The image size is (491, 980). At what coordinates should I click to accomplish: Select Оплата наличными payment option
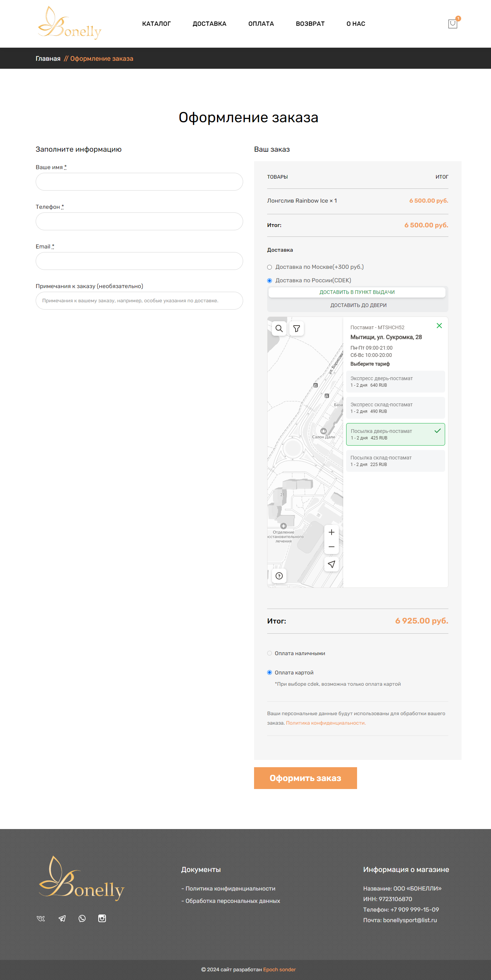pos(269,653)
